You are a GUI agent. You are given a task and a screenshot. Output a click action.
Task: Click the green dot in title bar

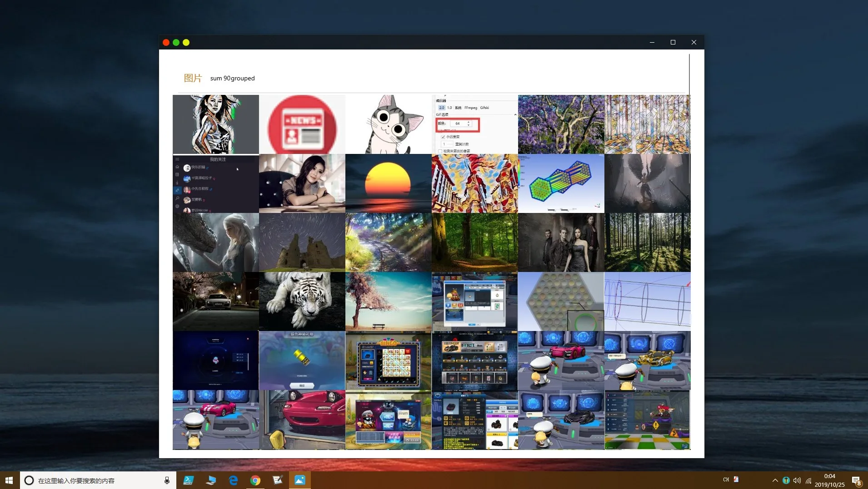click(176, 42)
